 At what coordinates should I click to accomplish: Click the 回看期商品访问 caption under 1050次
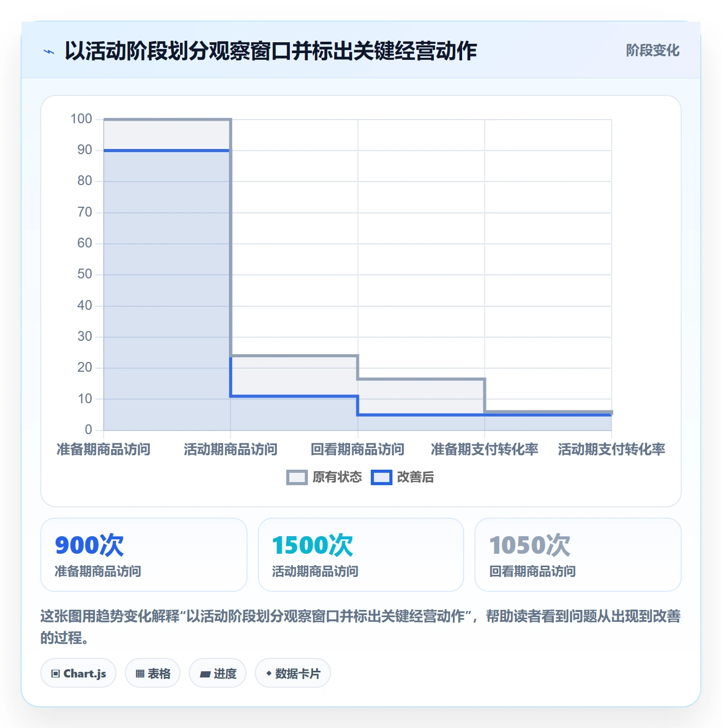pyautogui.click(x=532, y=571)
